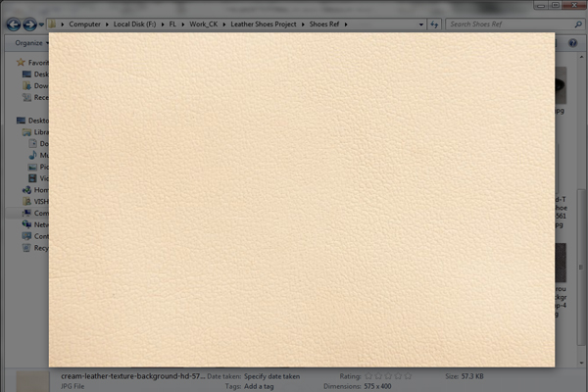Open the Organize menu
The width and height of the screenshot is (588, 392).
click(32, 43)
